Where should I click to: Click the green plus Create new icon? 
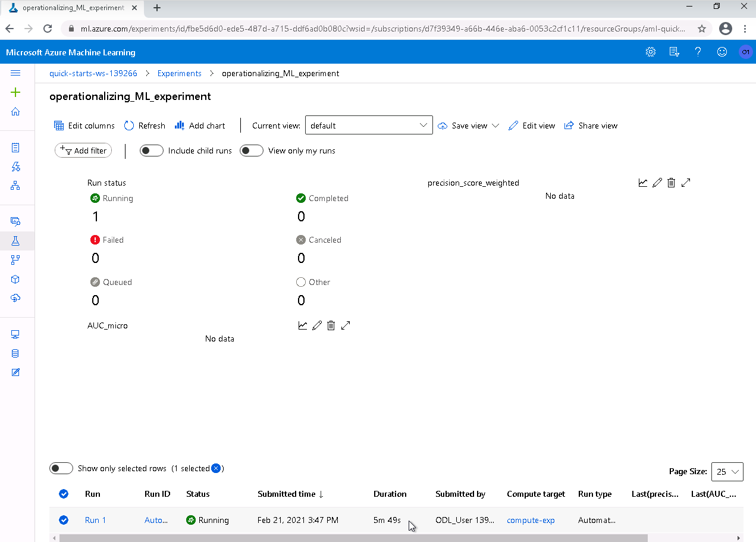point(15,92)
